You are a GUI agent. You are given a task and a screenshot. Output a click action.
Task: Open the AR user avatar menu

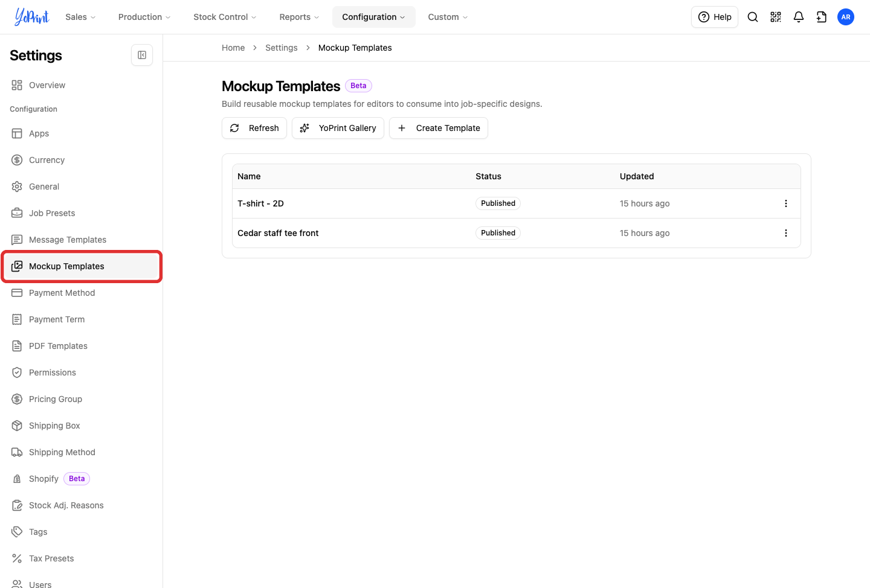pyautogui.click(x=846, y=17)
